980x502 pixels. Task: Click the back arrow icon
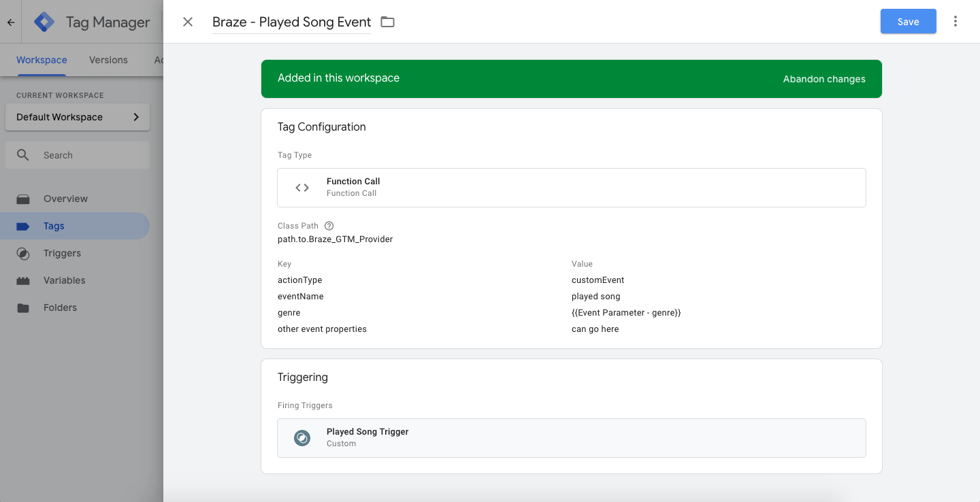pos(11,22)
